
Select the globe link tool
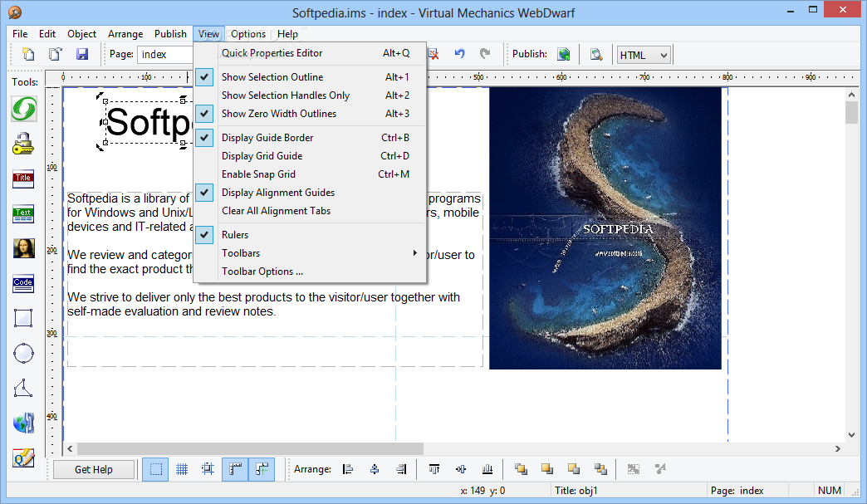24,423
